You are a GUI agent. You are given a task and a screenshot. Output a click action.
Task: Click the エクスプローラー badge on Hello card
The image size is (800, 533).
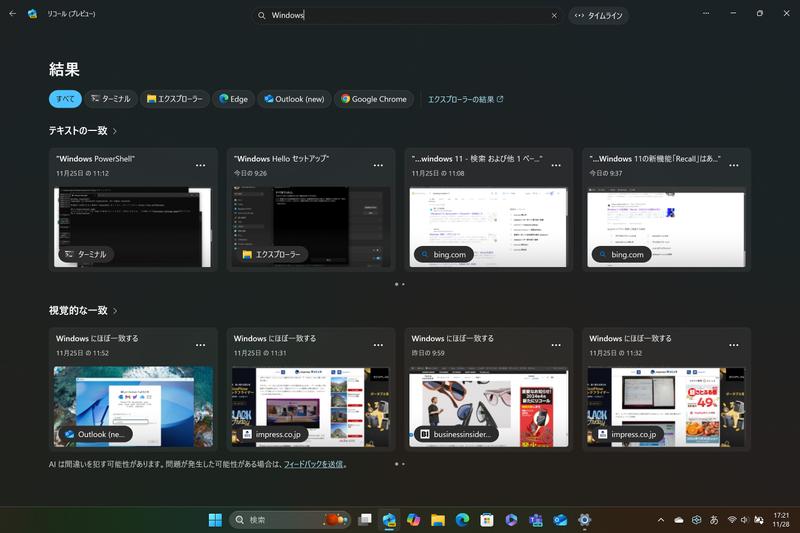tap(272, 254)
